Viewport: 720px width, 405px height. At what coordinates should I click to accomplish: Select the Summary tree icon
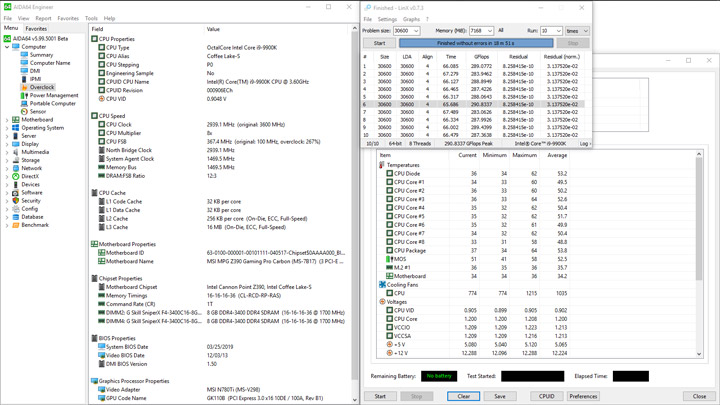click(24, 55)
